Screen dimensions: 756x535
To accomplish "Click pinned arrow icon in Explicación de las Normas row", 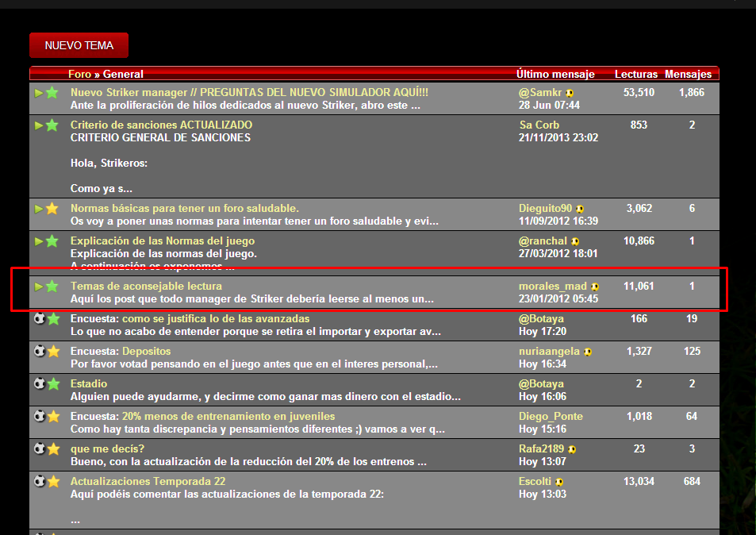I will (39, 241).
